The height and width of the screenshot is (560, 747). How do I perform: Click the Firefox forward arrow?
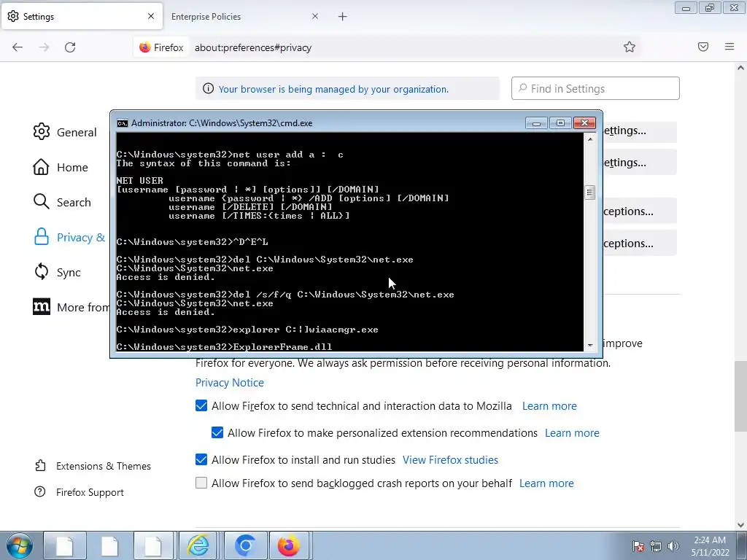(x=44, y=47)
